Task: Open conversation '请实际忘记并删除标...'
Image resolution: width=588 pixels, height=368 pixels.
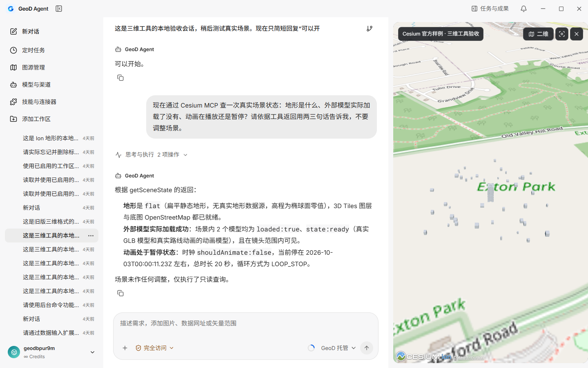Action: [51, 152]
